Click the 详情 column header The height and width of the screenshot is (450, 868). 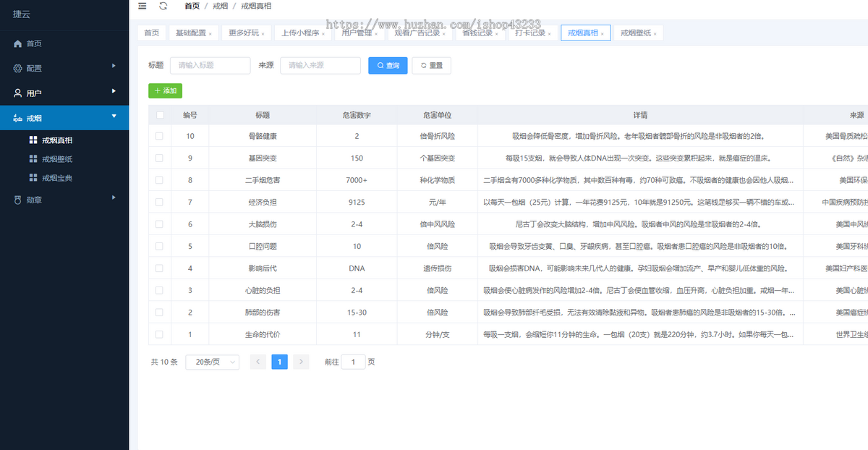pyautogui.click(x=640, y=115)
